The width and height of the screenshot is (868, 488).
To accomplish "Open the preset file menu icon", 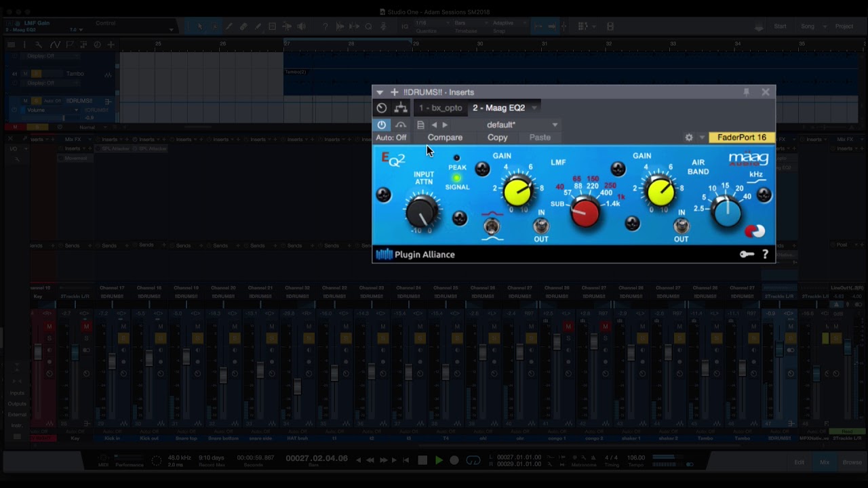I will [x=420, y=125].
